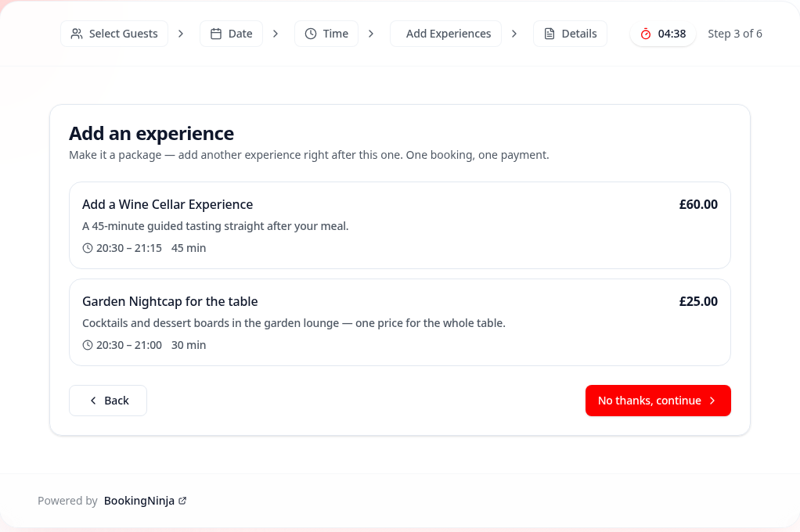Viewport: 800px width, 532px height.
Task: Click the chevron after Select Guests step
Action: click(181, 34)
